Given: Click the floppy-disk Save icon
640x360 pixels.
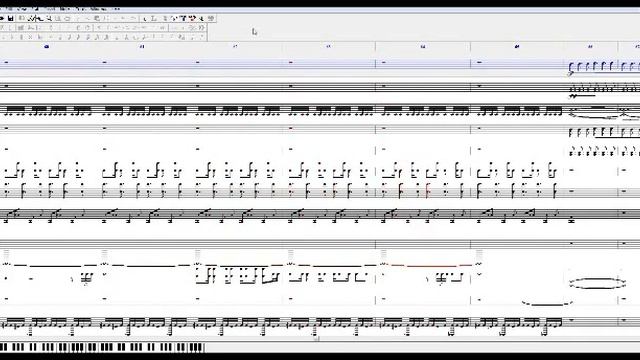Looking at the screenshot, I should [11, 18].
